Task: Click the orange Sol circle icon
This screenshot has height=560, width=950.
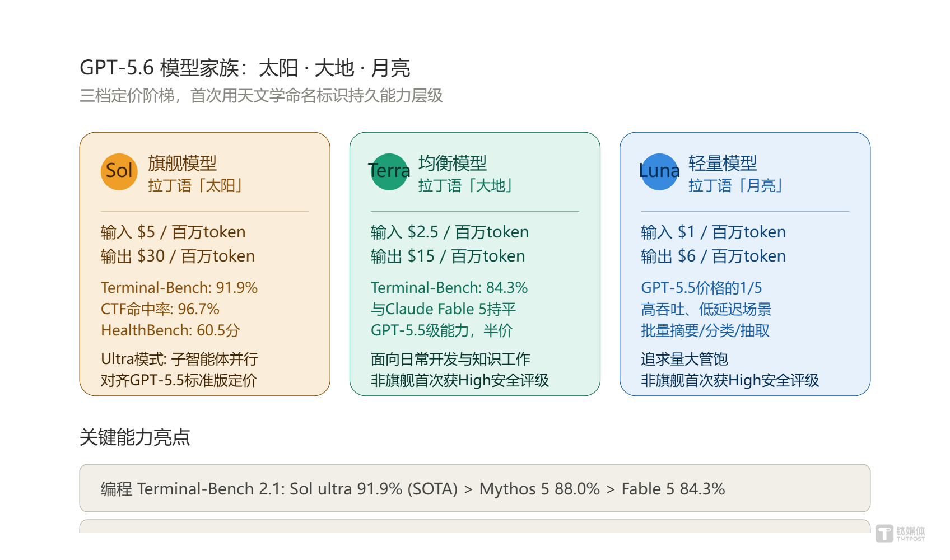Action: click(x=119, y=172)
